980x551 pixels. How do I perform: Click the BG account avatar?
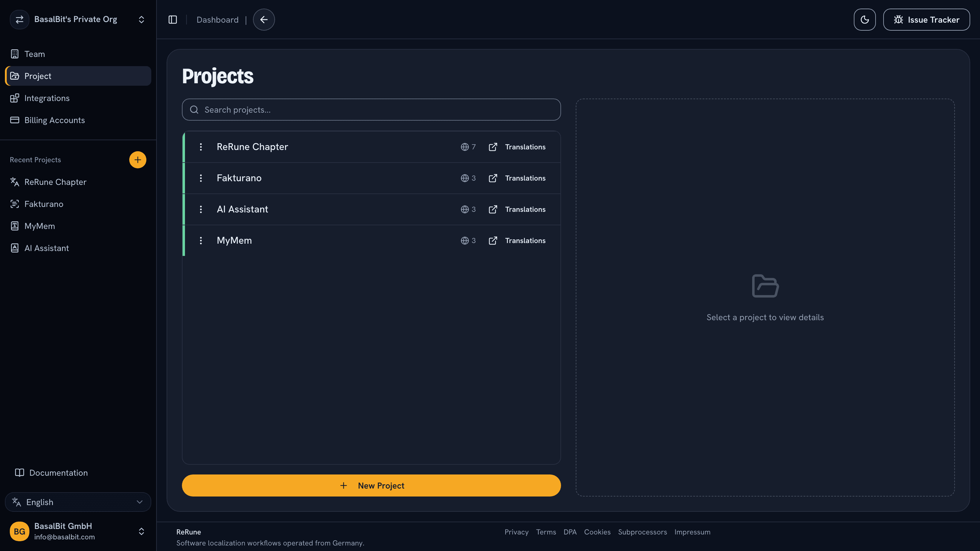(19, 531)
